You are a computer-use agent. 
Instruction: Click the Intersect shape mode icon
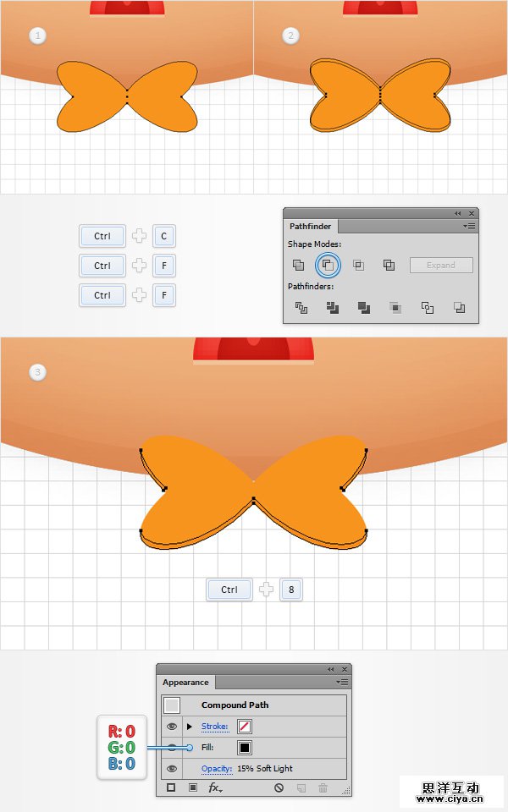(358, 265)
